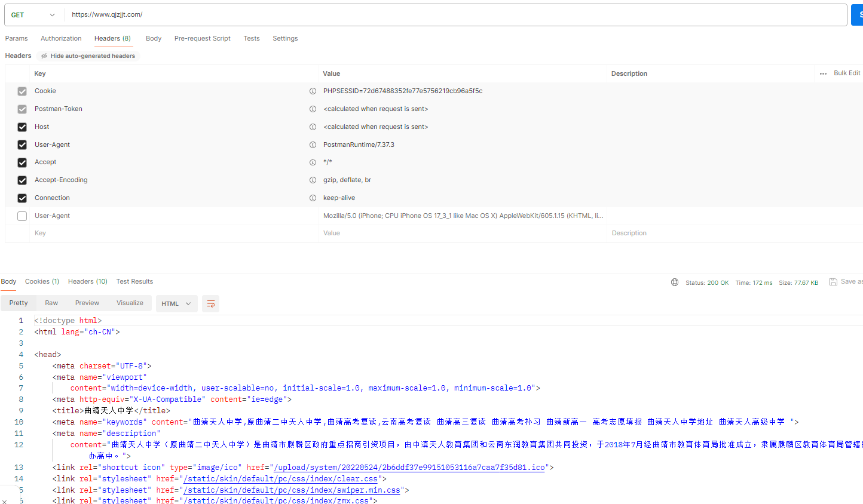Switch response view to Raw

pos(51,303)
